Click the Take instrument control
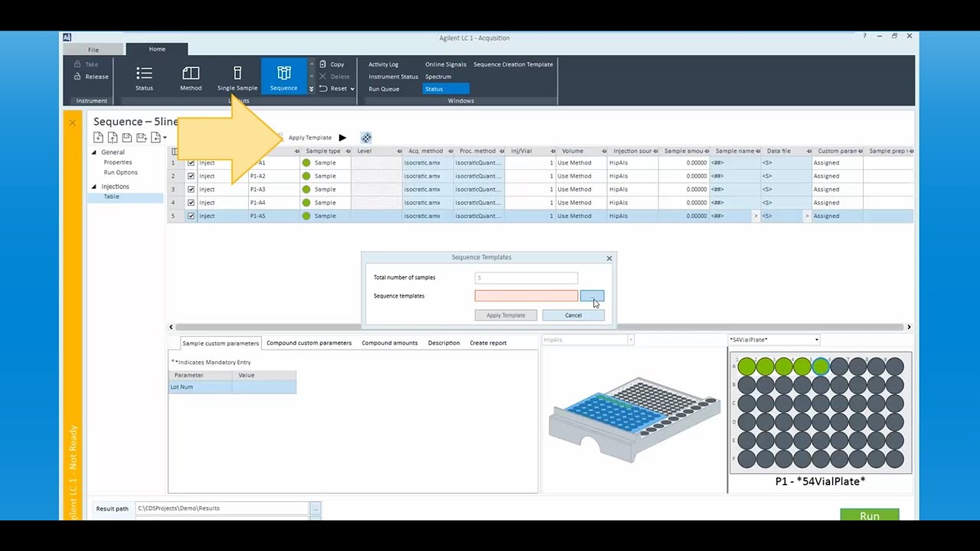This screenshot has width=980, height=551. [87, 64]
